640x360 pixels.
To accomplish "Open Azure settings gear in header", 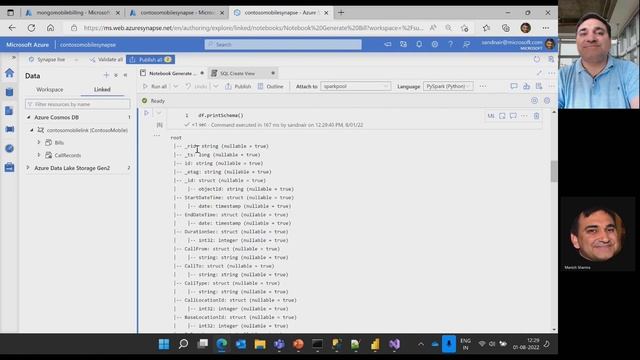I will click(x=435, y=44).
